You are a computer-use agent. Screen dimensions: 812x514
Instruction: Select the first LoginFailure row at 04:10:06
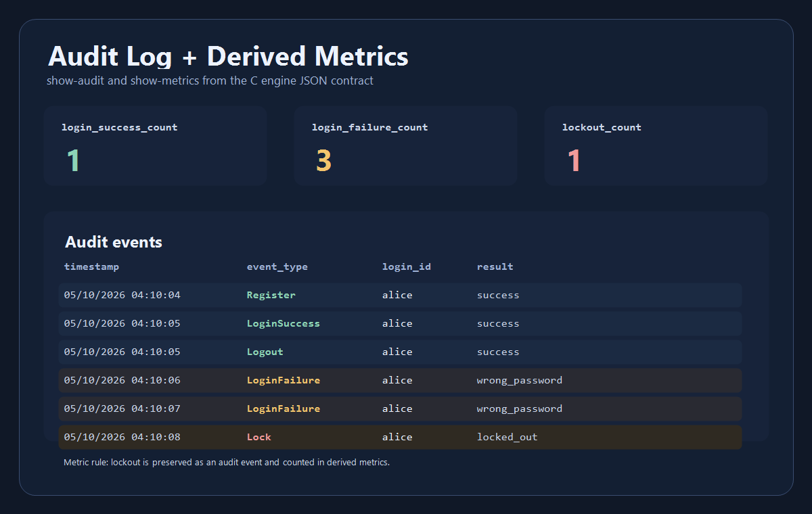coord(400,380)
